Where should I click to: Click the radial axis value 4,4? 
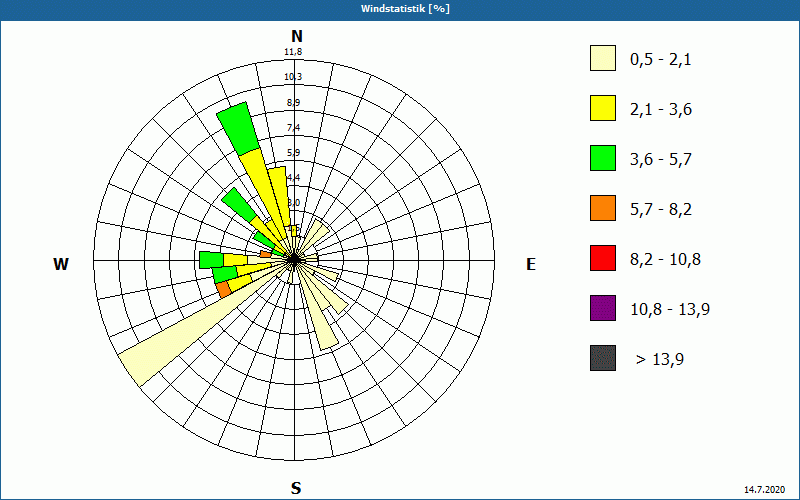click(x=293, y=178)
